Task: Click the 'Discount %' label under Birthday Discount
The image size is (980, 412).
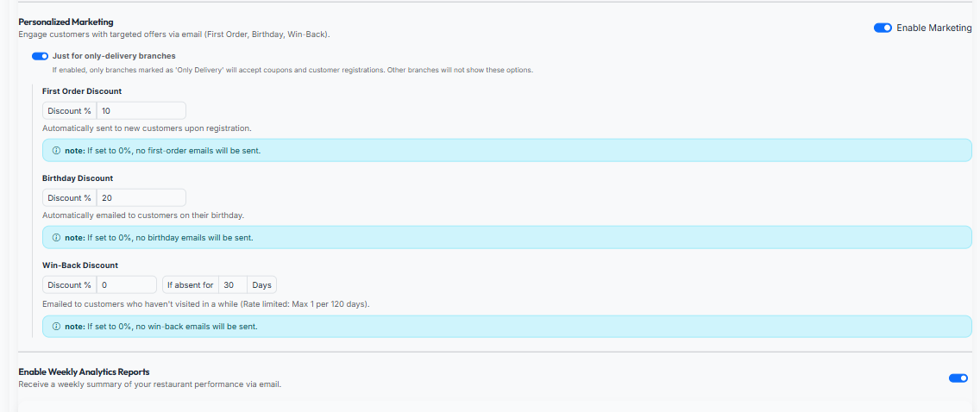Action: (69, 197)
